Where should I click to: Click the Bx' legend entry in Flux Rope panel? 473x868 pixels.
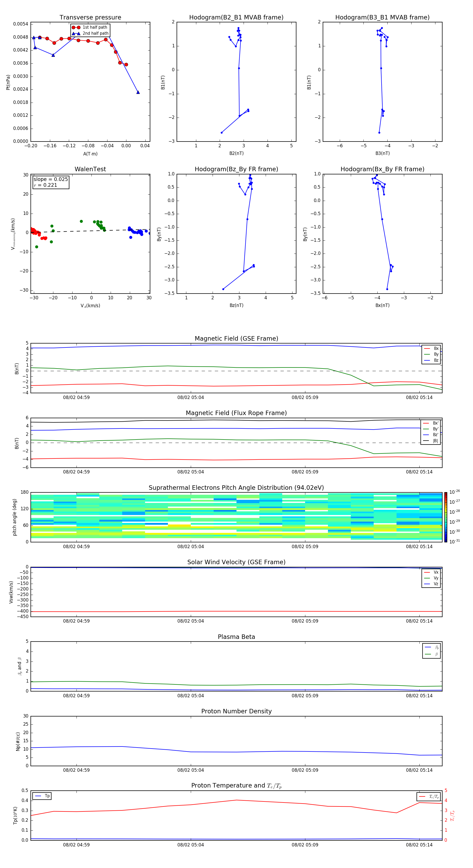[431, 423]
